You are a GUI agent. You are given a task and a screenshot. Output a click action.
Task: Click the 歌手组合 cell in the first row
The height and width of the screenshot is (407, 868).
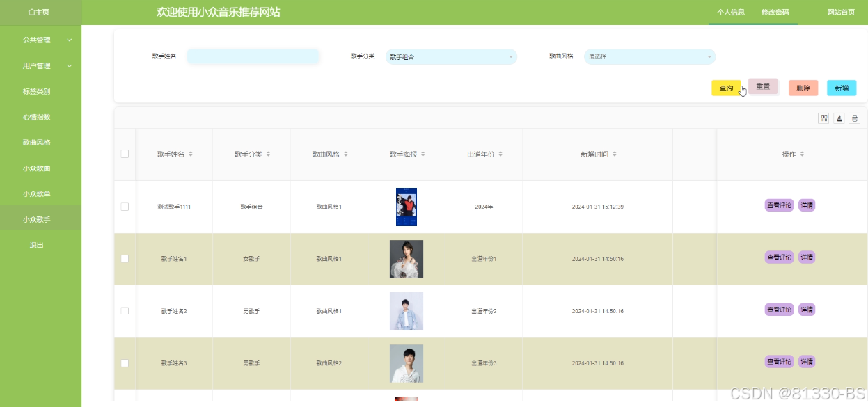click(251, 207)
